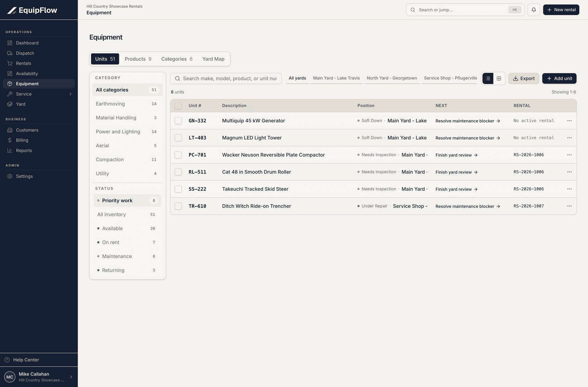Open Yard in the sidebar

point(39,104)
